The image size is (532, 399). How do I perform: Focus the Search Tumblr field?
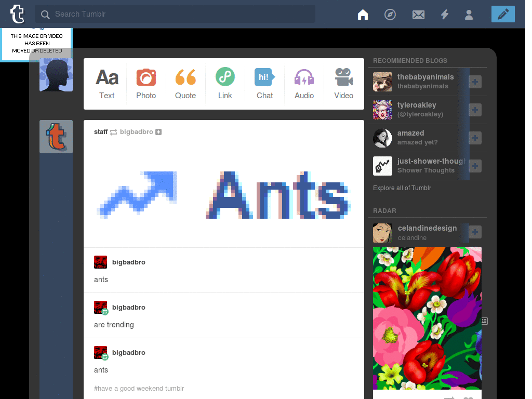pyautogui.click(x=175, y=14)
